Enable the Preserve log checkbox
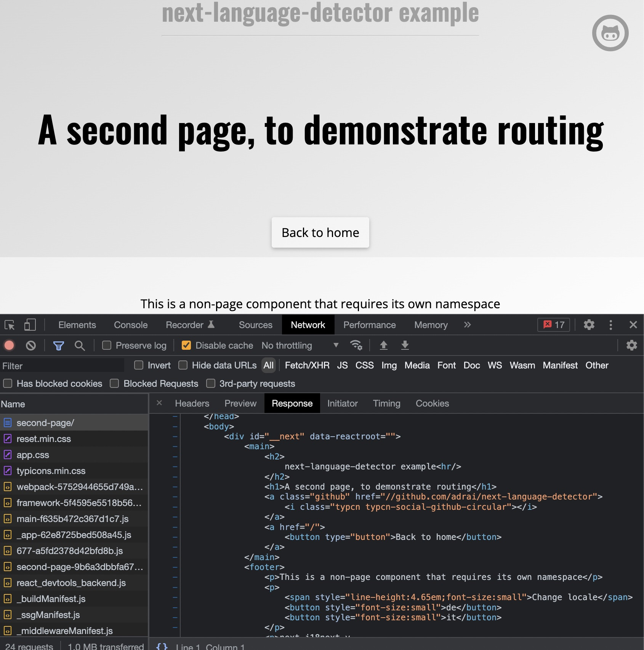Screen dimensions: 644x650 click(107, 346)
